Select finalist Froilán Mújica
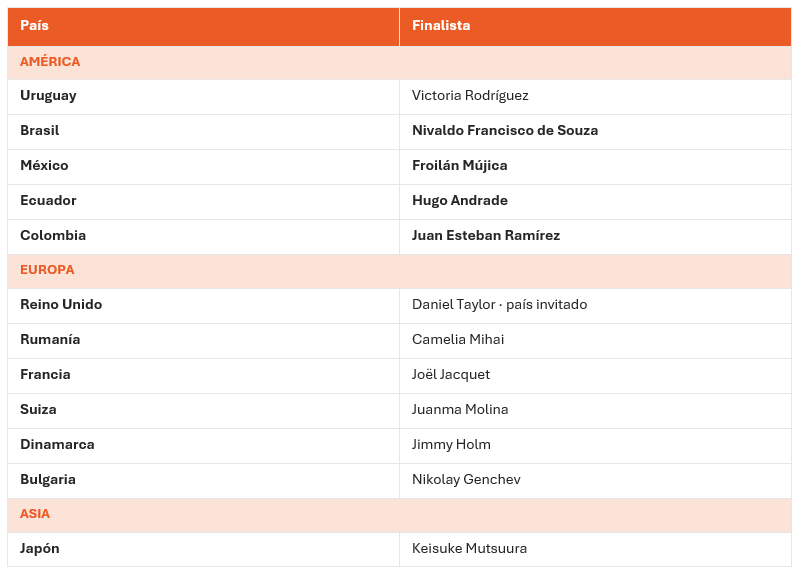 click(459, 166)
